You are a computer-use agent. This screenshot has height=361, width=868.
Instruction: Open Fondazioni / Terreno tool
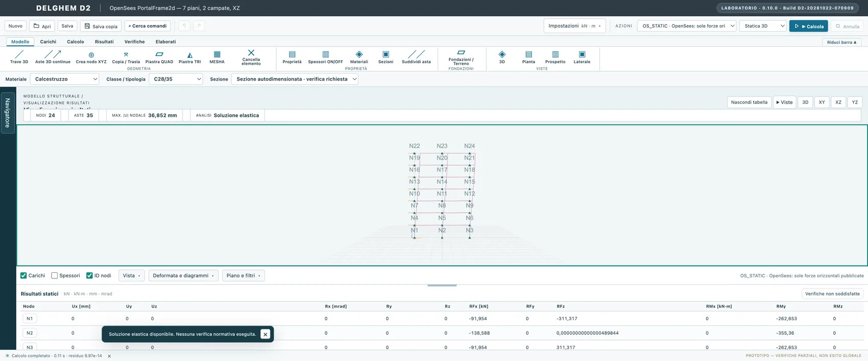click(x=461, y=57)
